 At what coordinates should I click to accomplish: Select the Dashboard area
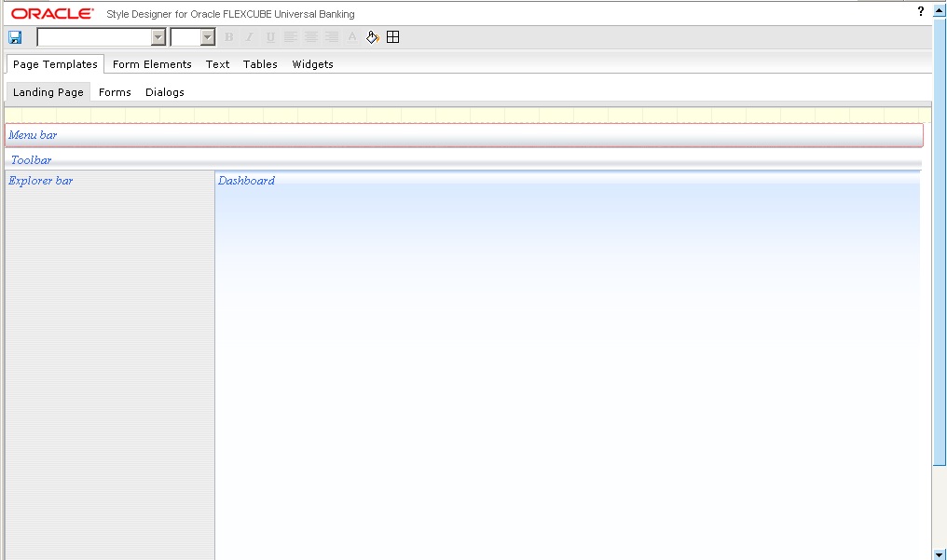pos(568,365)
